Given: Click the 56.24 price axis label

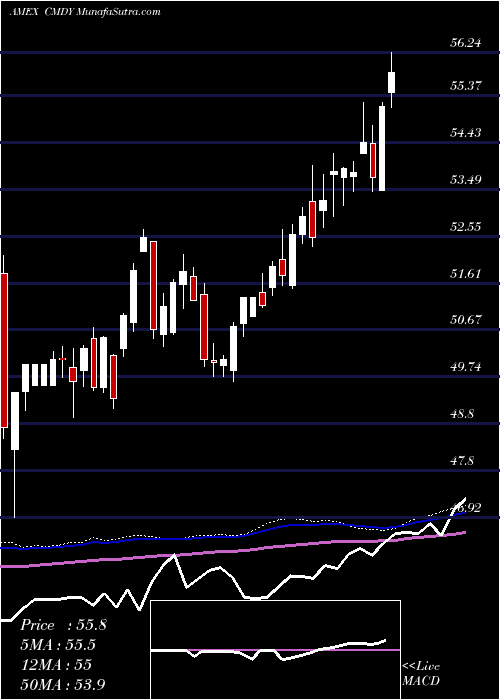Looking at the screenshot, I should pos(465,43).
